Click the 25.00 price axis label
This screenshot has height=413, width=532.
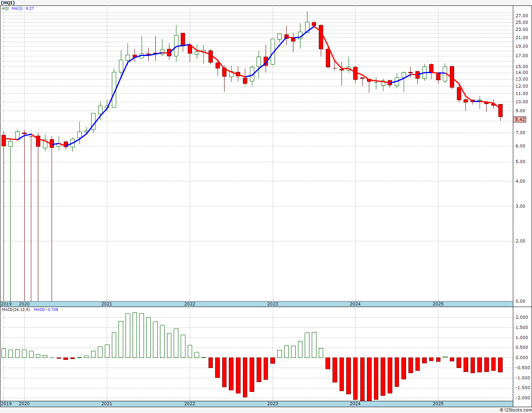pos(522,23)
